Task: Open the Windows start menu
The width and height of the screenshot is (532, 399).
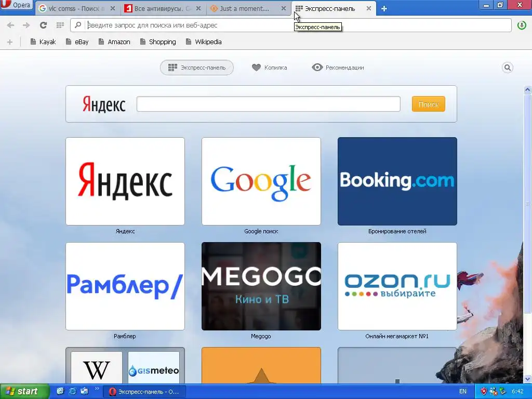Action: tap(24, 392)
